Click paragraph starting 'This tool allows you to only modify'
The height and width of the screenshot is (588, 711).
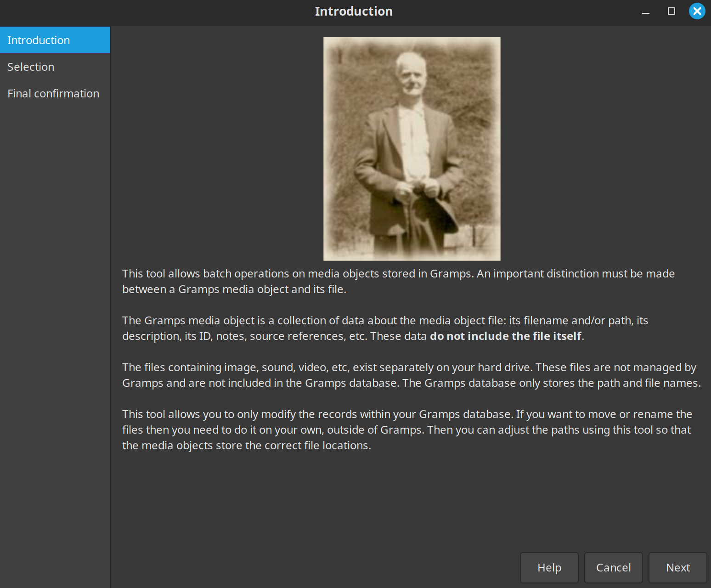(407, 430)
